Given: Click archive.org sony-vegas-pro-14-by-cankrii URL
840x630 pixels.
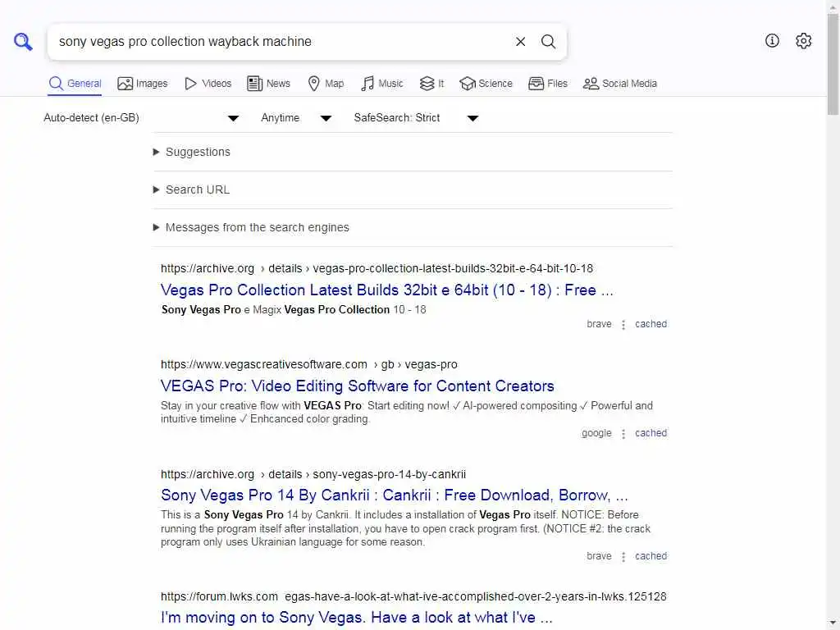Looking at the screenshot, I should coord(313,474).
